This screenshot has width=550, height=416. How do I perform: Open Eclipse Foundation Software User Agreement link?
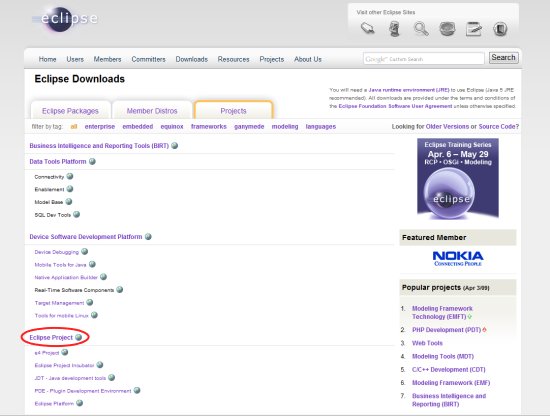(395, 106)
